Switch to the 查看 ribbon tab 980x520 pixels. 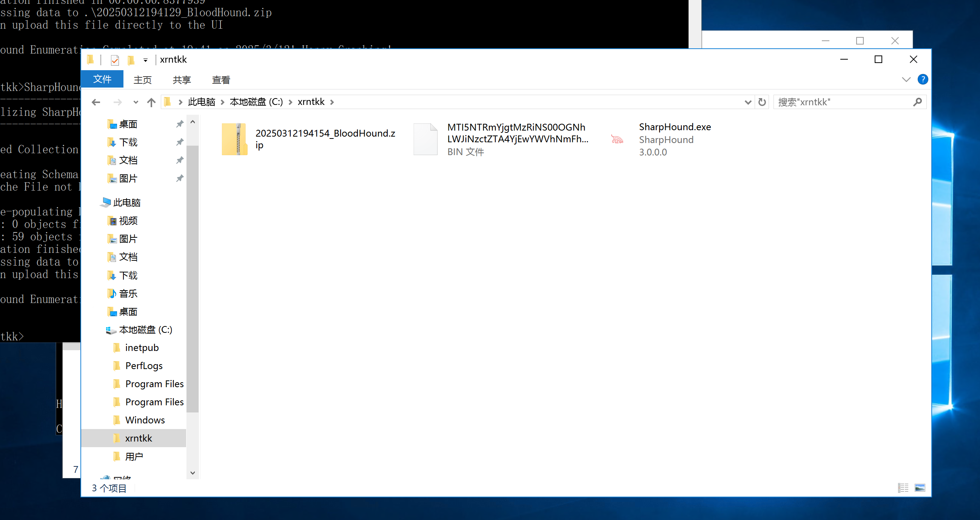221,80
